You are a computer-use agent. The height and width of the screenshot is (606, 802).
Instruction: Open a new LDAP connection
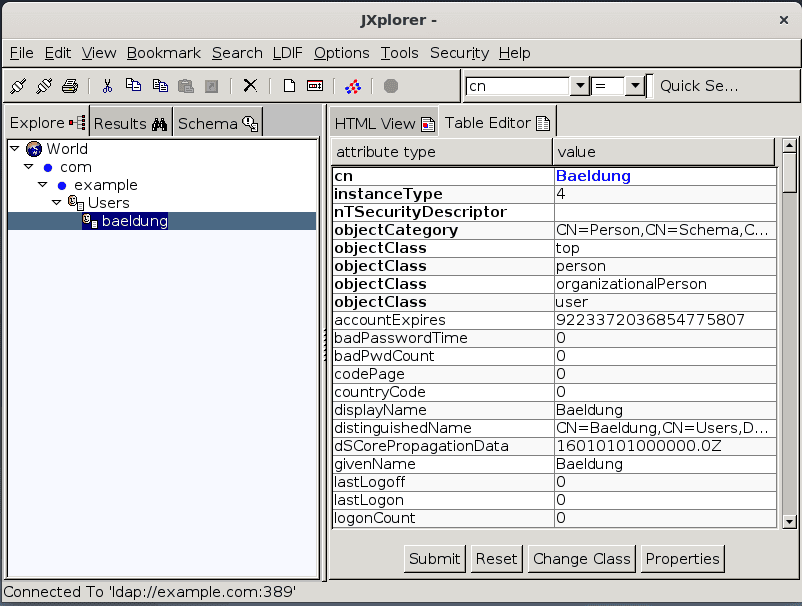pyautogui.click(x=17, y=86)
